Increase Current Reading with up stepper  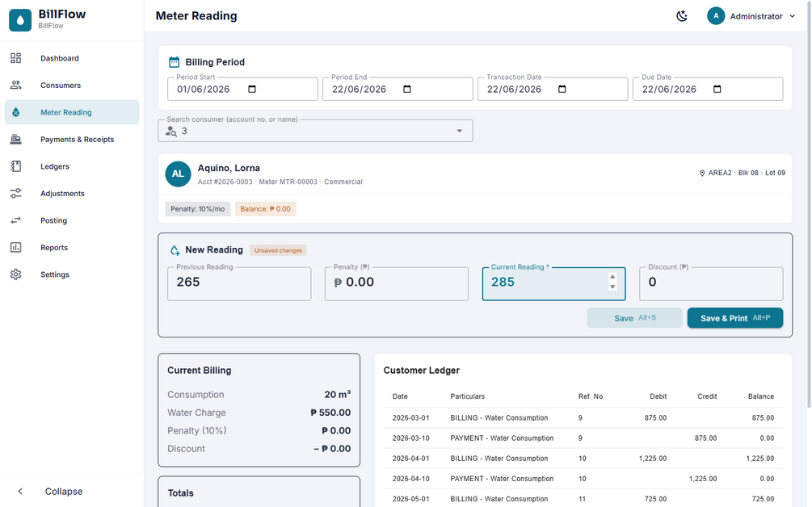click(612, 277)
